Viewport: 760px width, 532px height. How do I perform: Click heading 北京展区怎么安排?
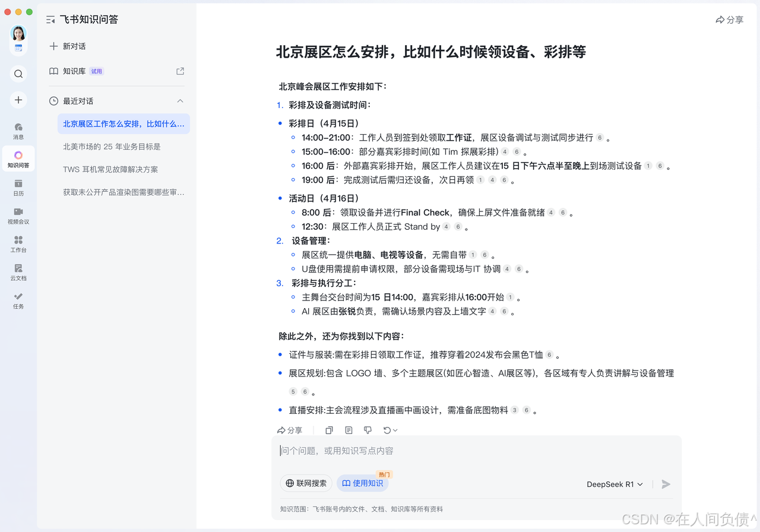[430, 52]
